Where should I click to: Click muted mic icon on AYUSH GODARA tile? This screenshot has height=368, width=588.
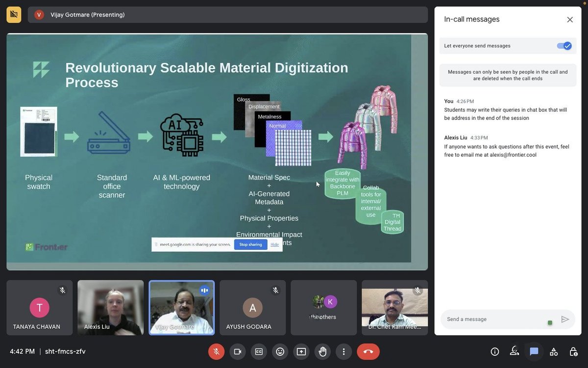click(275, 290)
